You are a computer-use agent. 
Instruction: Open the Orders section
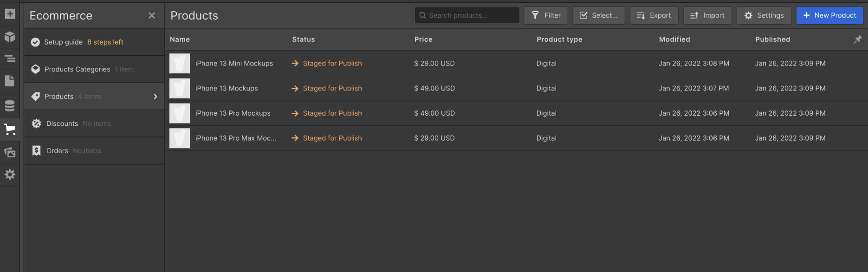(x=57, y=150)
